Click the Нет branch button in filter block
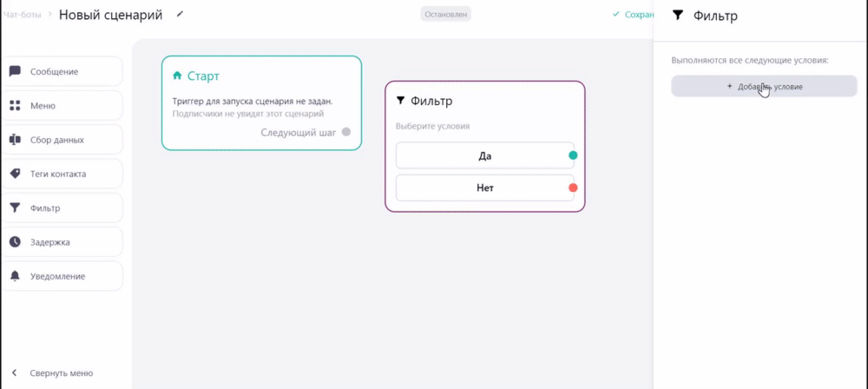The image size is (868, 389). [x=485, y=188]
